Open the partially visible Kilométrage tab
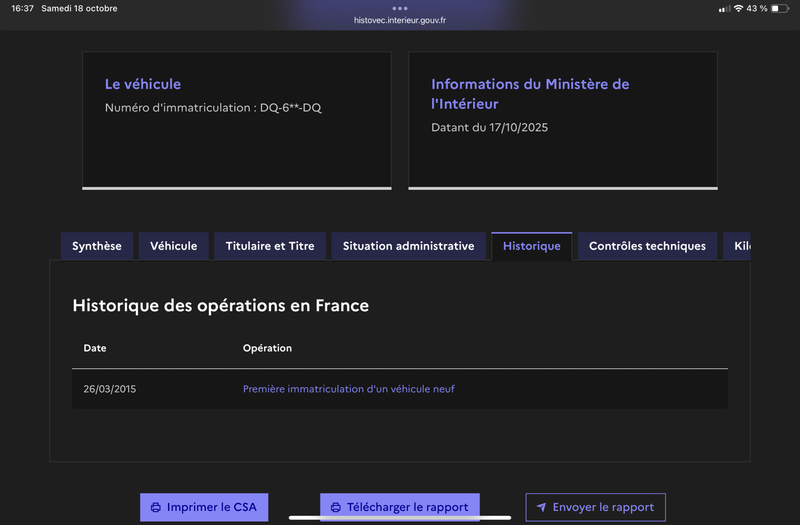The image size is (800, 525). (740, 246)
